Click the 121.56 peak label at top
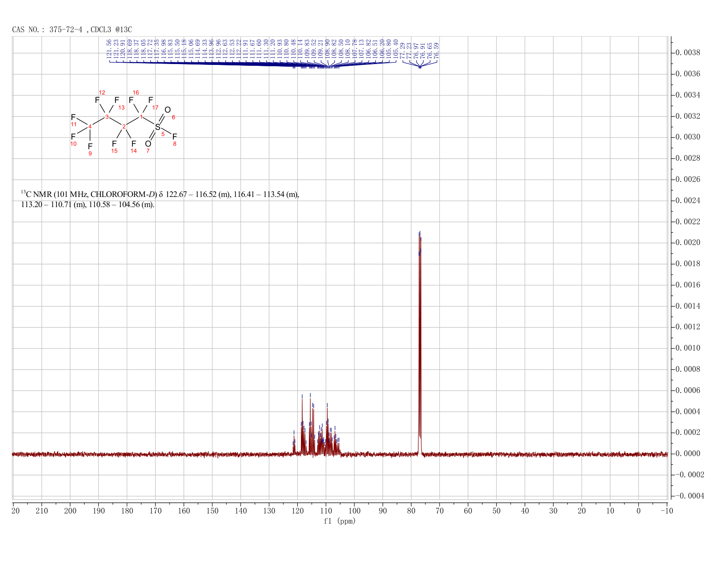The height and width of the screenshot is (563, 728). tap(109, 49)
